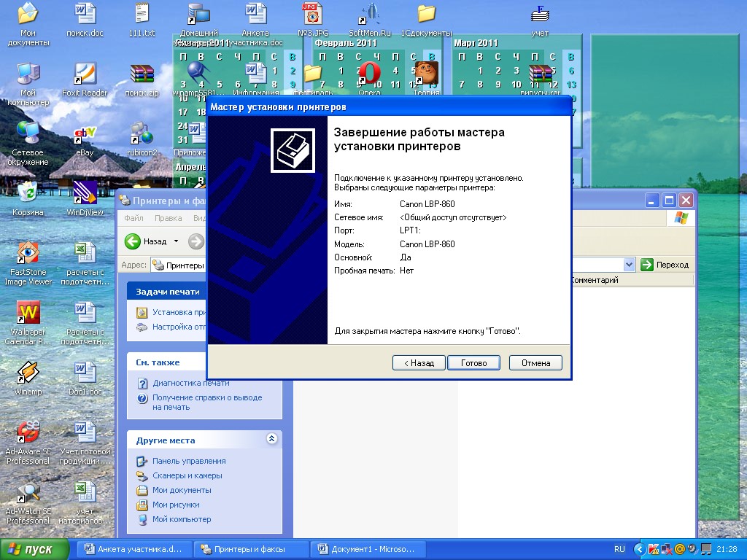This screenshot has width=747, height=560.
Task: Open the Файл menu in Printers window
Action: pos(133,218)
